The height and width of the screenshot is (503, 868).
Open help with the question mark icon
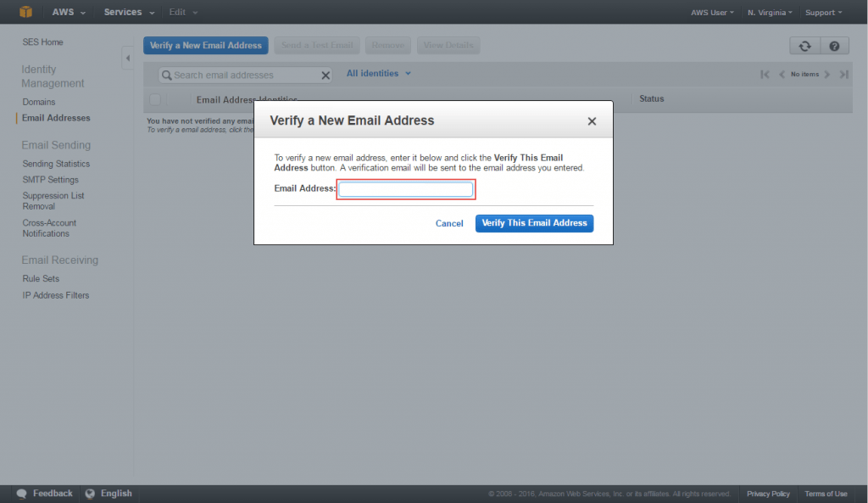[834, 47]
